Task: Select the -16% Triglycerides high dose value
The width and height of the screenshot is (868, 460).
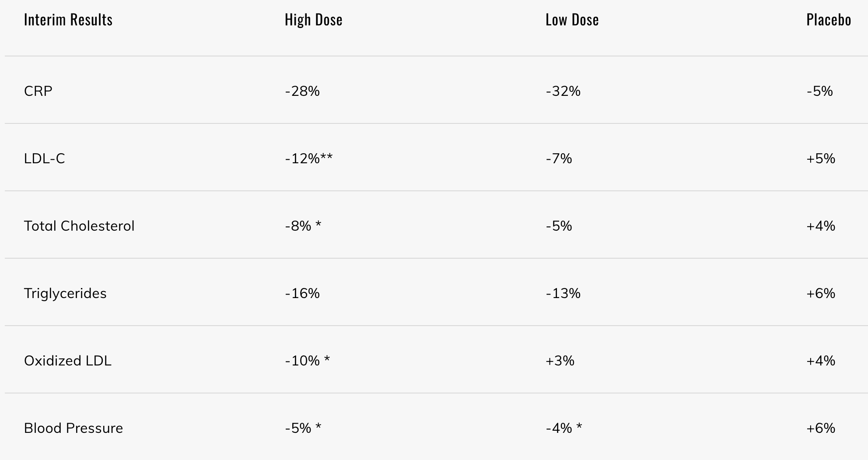Action: pyautogui.click(x=302, y=293)
